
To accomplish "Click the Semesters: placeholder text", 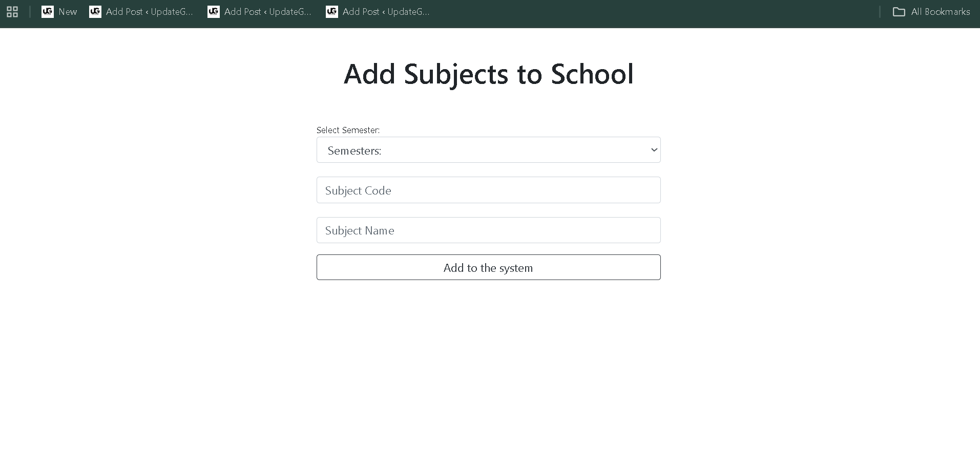I will [x=355, y=151].
